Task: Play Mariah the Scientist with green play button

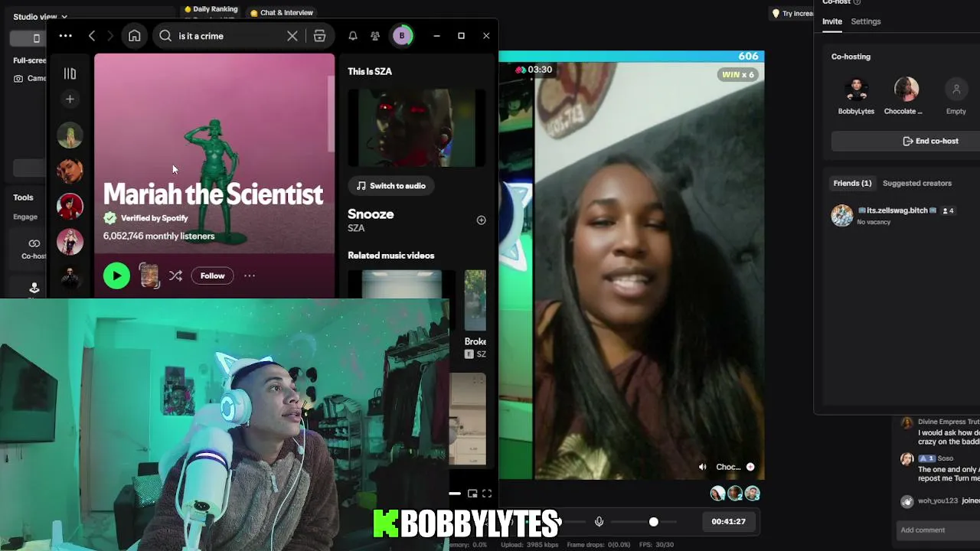Action: click(x=116, y=275)
